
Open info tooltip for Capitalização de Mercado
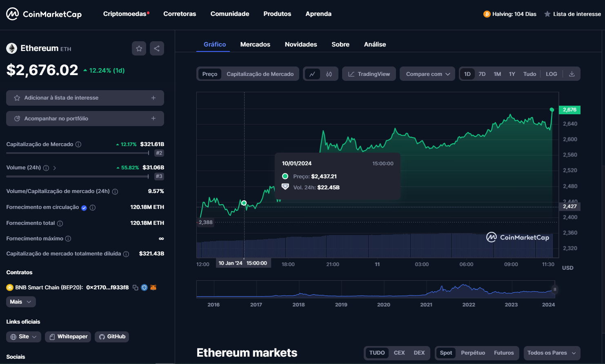click(x=78, y=144)
